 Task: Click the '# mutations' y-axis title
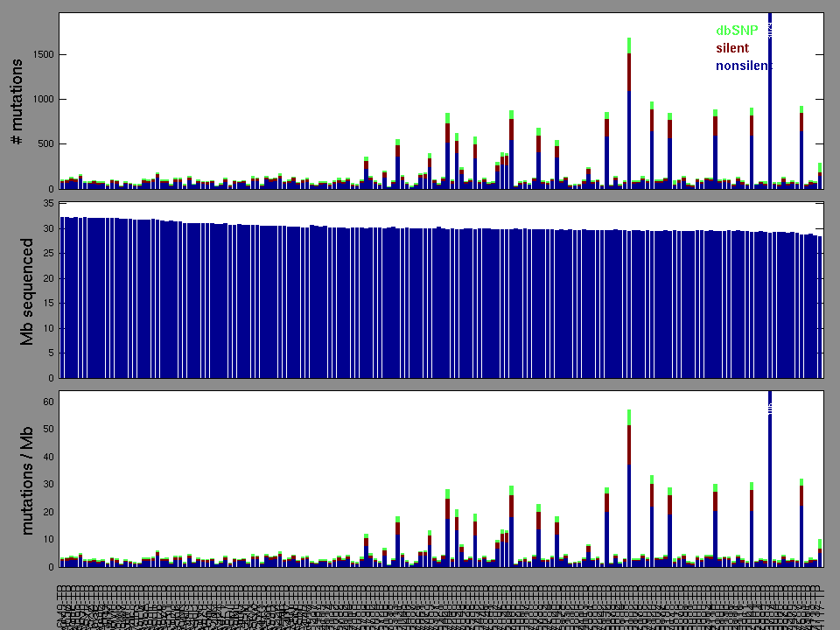point(16,104)
